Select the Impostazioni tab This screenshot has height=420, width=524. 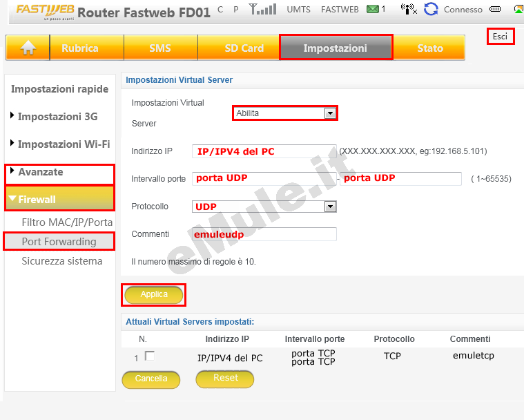pyautogui.click(x=336, y=48)
